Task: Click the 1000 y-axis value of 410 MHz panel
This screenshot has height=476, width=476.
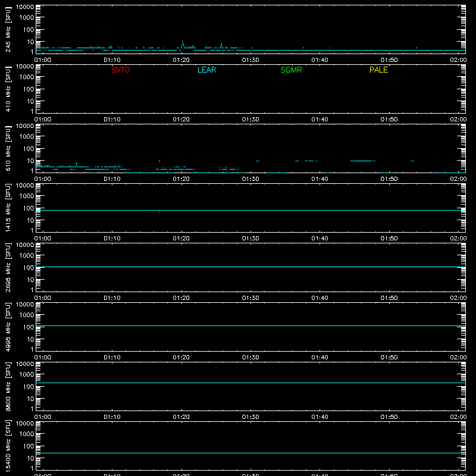Action: [x=27, y=77]
